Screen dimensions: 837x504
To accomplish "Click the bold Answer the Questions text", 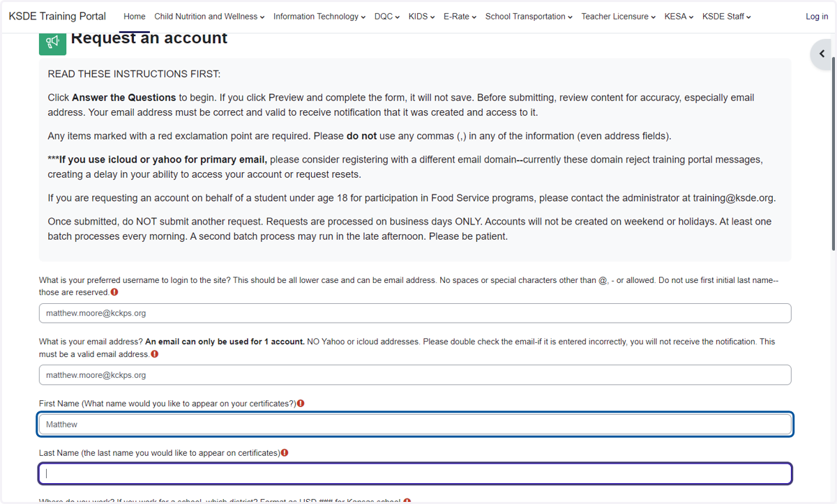I will (124, 98).
